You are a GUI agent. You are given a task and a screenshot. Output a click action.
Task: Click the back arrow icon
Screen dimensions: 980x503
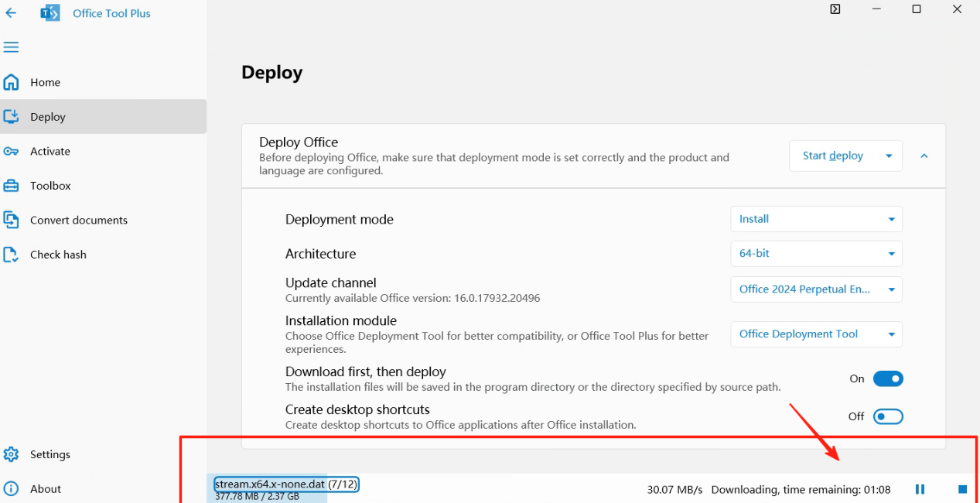(x=11, y=13)
